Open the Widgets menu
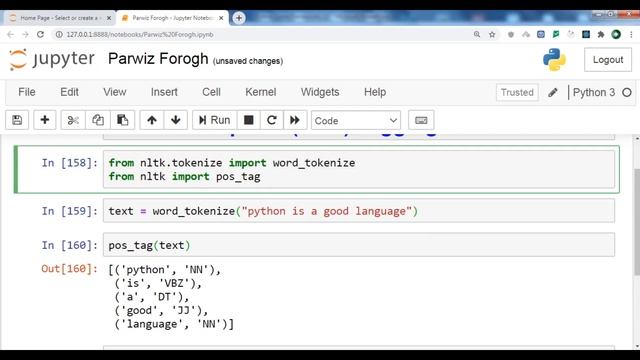 click(320, 92)
